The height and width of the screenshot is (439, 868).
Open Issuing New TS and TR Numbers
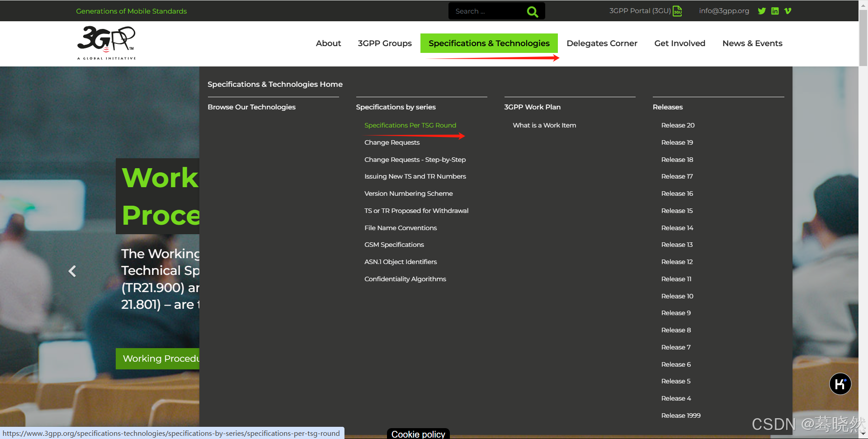(415, 176)
